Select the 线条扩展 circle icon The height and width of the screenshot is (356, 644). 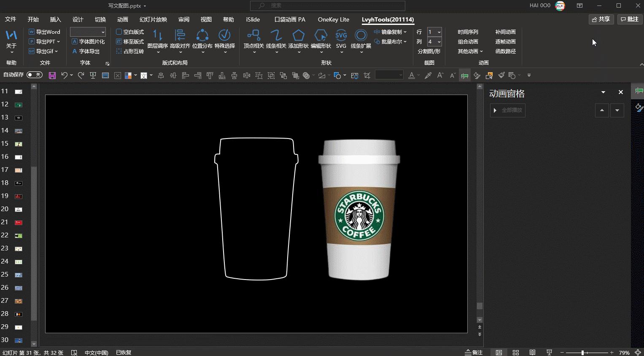pyautogui.click(x=361, y=35)
